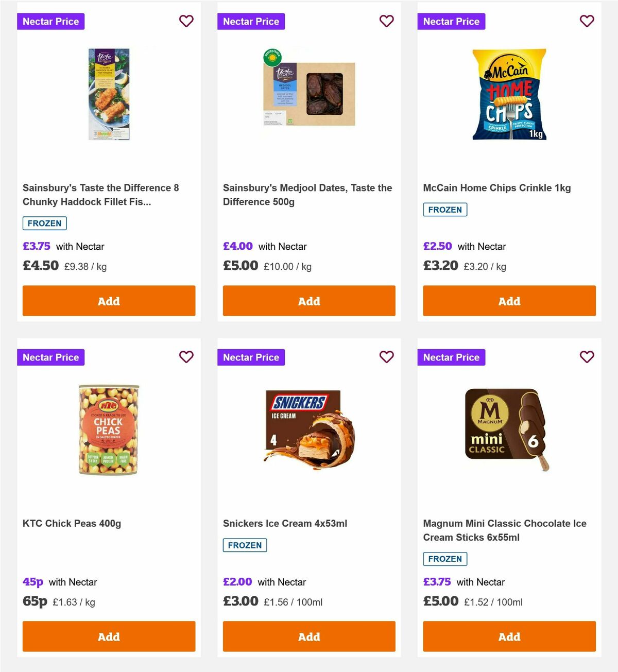This screenshot has width=618, height=672.
Task: Select the Nectar Price badge on McCain Home Chips
Action: tap(451, 21)
